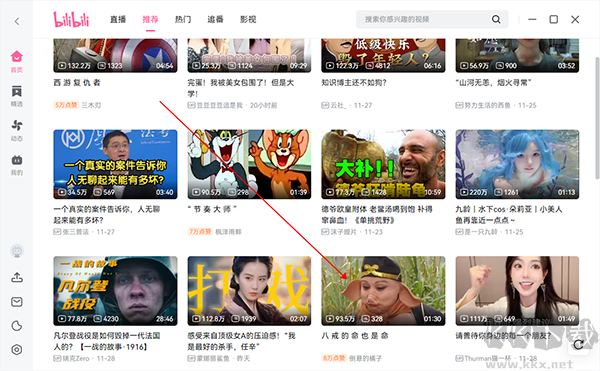600x371 pixels.
Task: Open the 大补 turtle video thumbnail
Action: (x=383, y=164)
